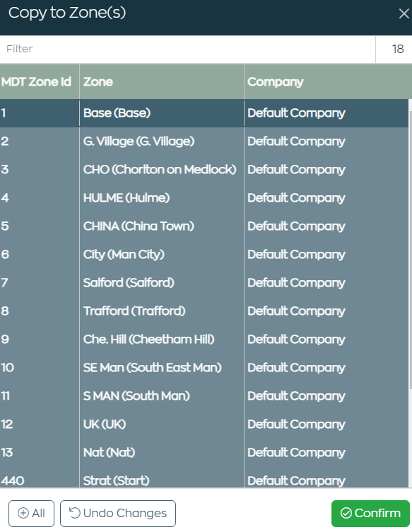
Task: Select the CHINA (China Town) row
Action: 204,226
